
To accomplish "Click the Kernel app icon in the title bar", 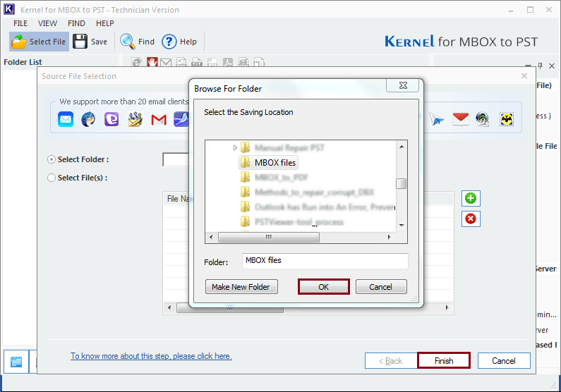I will coord(9,9).
